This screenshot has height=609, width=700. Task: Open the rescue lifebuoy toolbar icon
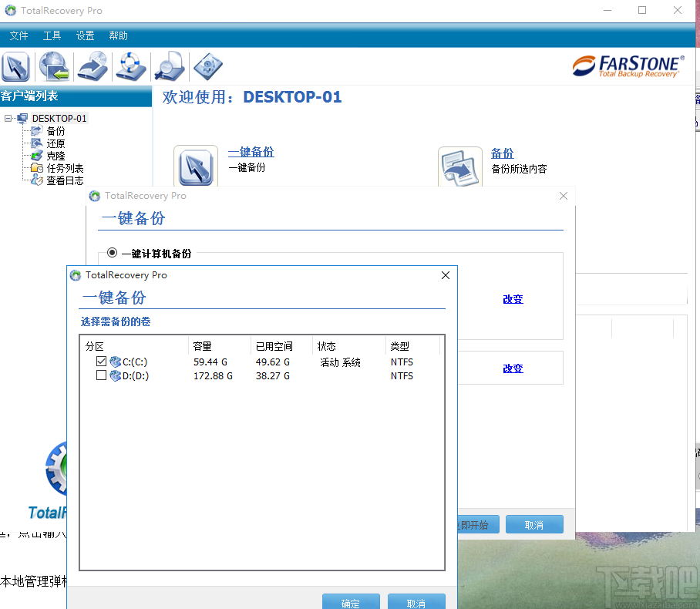pos(130,66)
